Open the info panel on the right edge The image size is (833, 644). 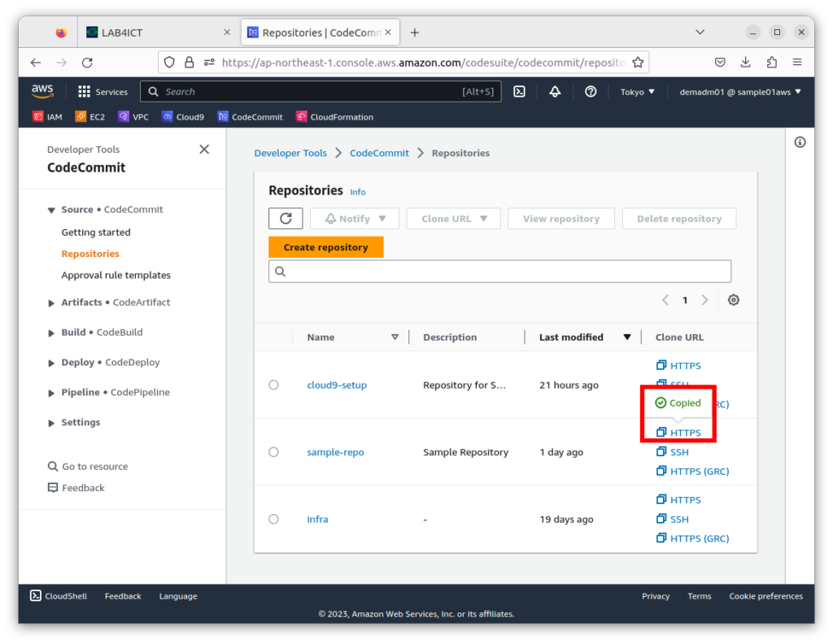pyautogui.click(x=800, y=141)
